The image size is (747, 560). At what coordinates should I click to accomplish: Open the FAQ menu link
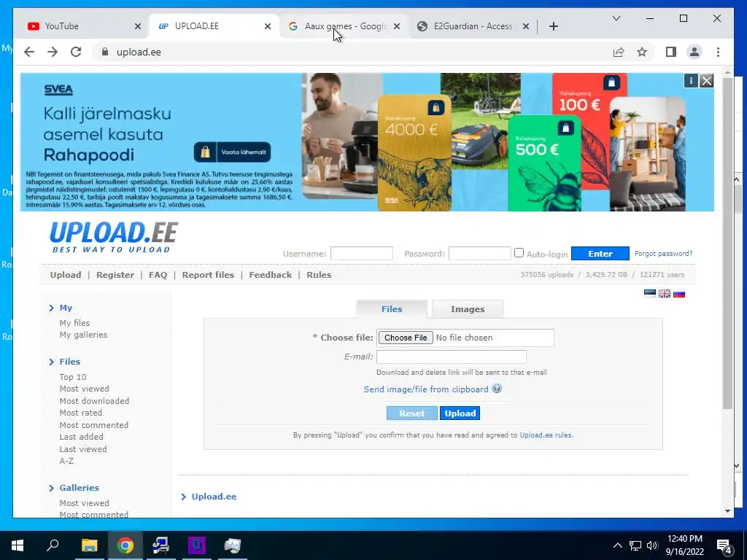tap(158, 275)
